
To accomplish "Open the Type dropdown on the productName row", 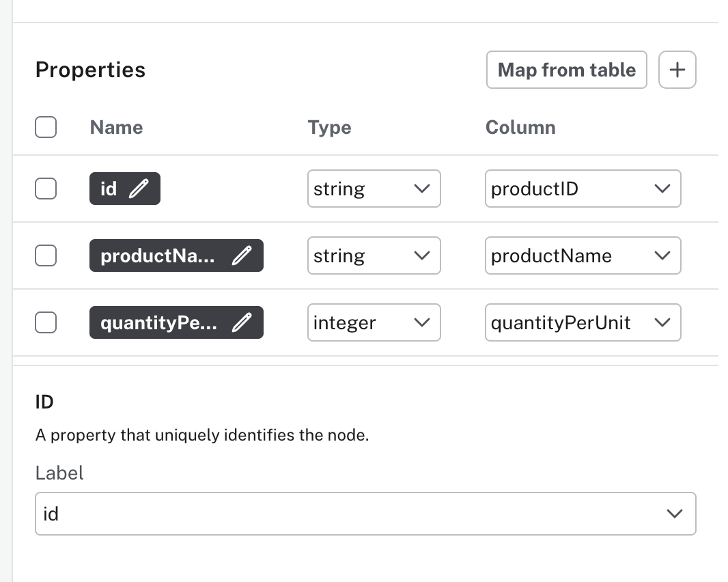I will [374, 255].
